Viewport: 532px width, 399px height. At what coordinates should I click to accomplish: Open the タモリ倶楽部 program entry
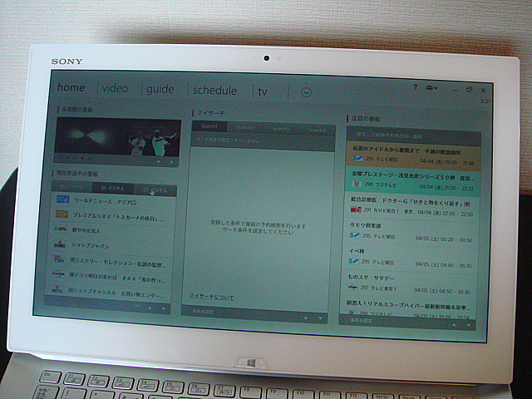(x=410, y=233)
